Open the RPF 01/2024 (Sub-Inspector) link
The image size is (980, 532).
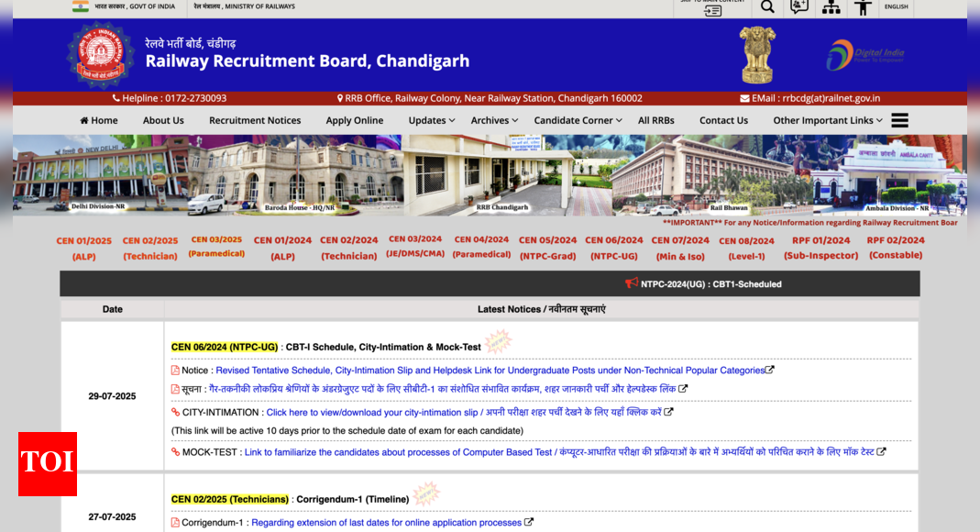coord(820,248)
